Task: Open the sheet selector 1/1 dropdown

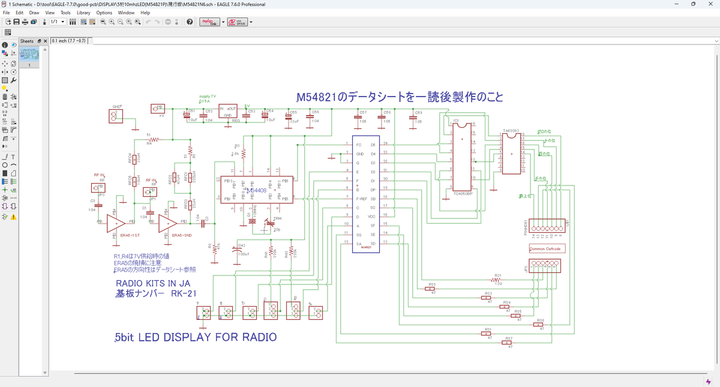Action: tap(57, 22)
